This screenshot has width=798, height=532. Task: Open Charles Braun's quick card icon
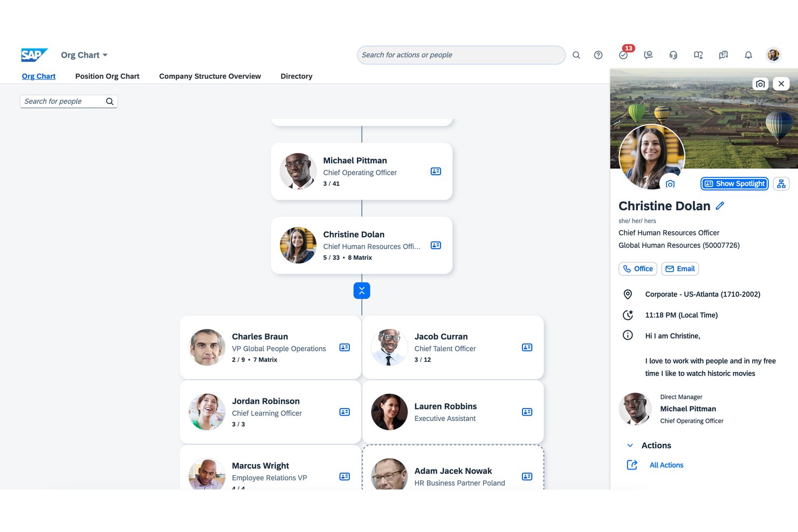click(345, 348)
